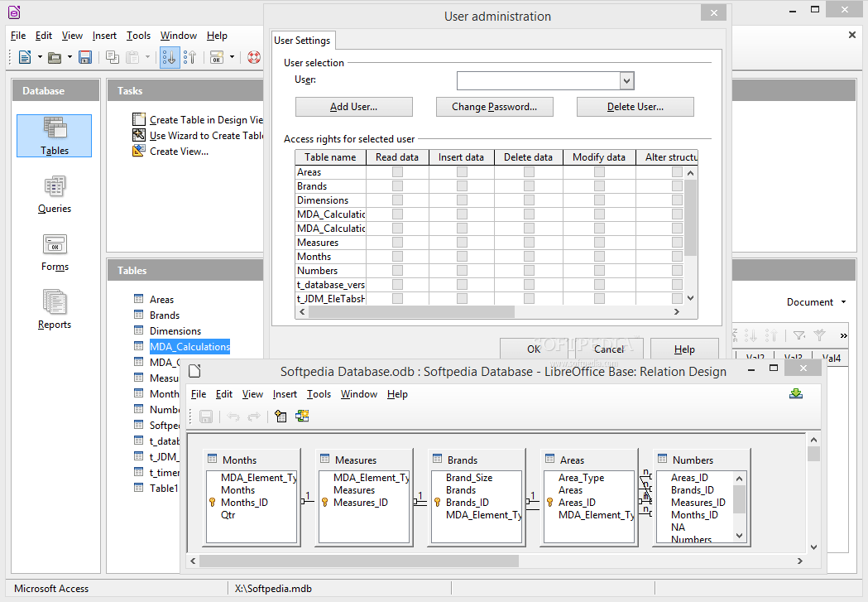Click the Add User button
Viewport: 868px width, 602px height.
click(353, 106)
